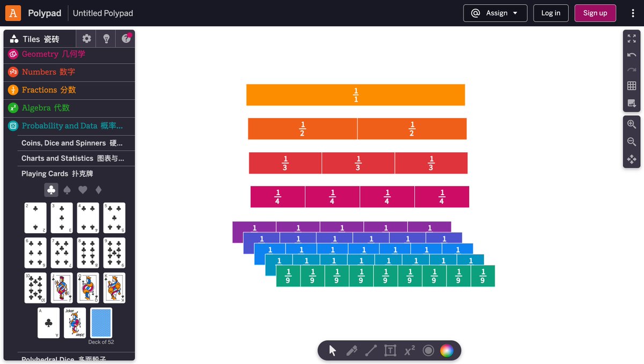Open the lightbulb tips panel
Viewport: 644px width, 364px height.
(106, 39)
